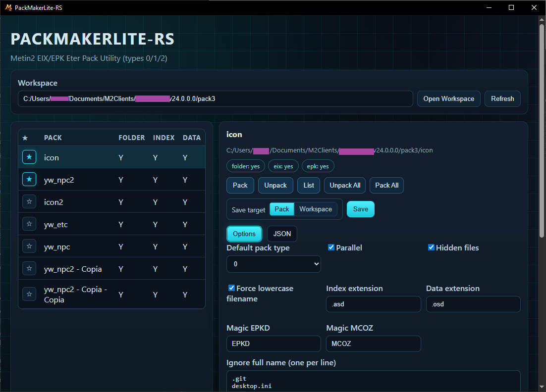546x392 pixels.
Task: Star the icon2 pack as favorite
Action: click(29, 201)
